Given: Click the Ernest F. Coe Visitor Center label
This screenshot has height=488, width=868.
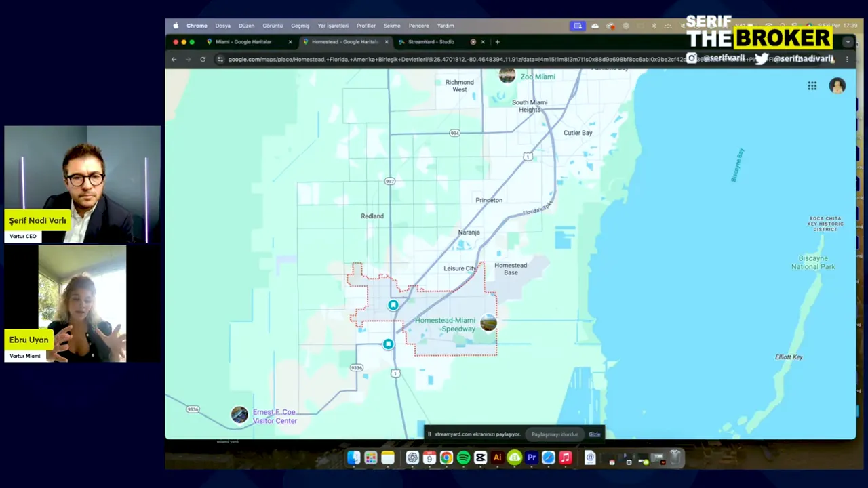Looking at the screenshot, I should pos(275,416).
